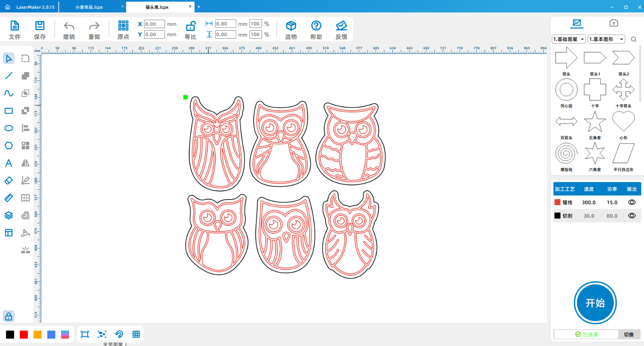The image size is (644, 346).
Task: Switch to the camera panel tab
Action: (613, 23)
